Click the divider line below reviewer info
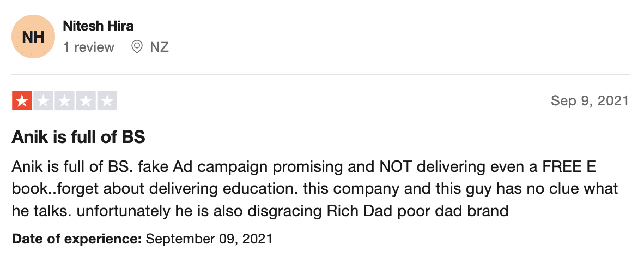Screen dimensions: 644x262 [321, 74]
